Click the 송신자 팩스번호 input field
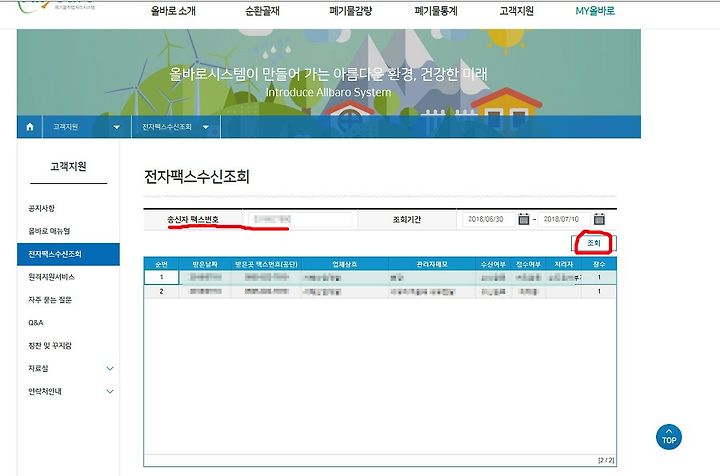This screenshot has height=476, width=720. coord(300,219)
